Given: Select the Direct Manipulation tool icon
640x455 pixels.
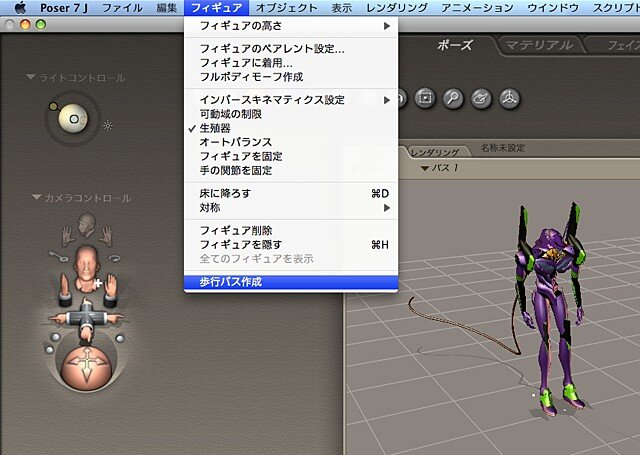Looking at the screenshot, I should (509, 98).
